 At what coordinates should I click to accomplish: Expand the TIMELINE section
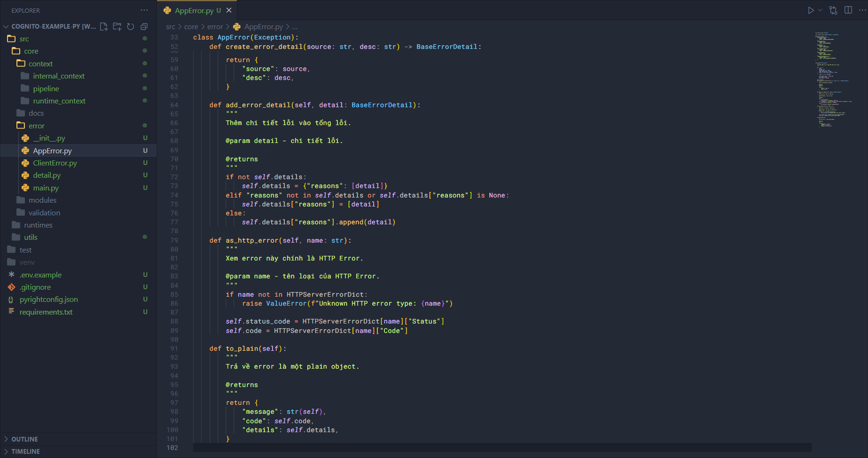point(25,451)
